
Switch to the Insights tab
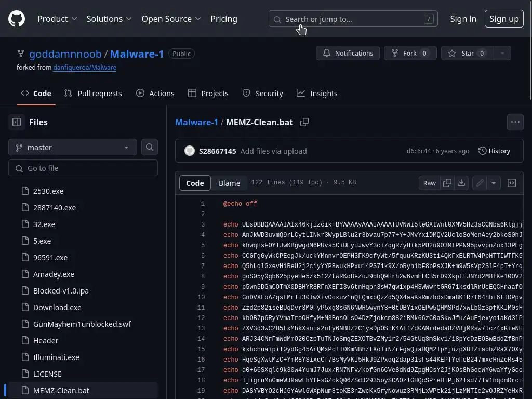click(317, 94)
